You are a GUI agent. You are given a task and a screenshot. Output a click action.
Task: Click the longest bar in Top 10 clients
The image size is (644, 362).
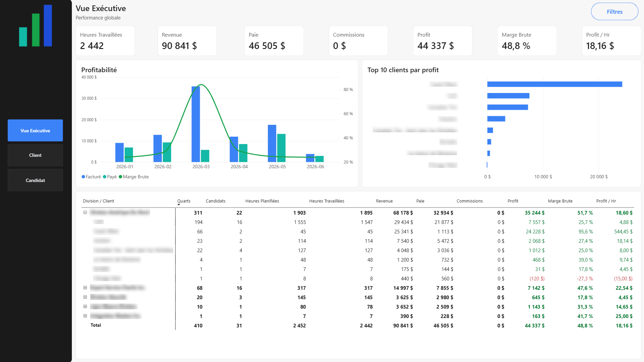[555, 84]
